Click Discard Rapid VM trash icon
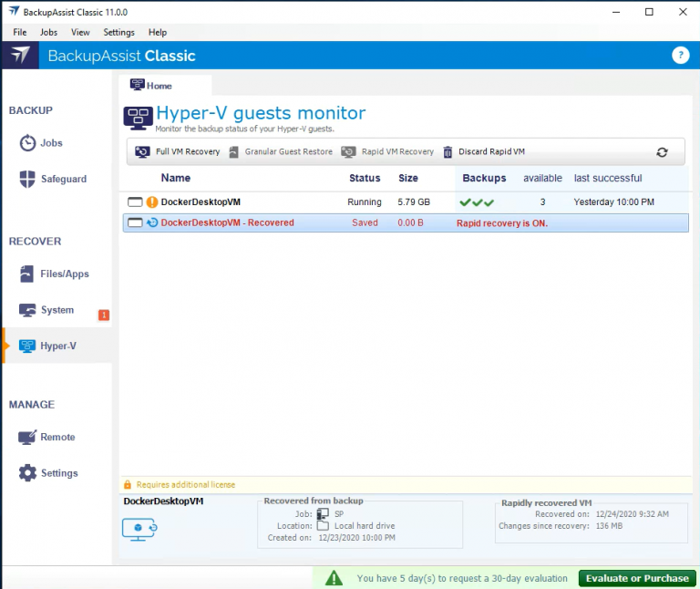This screenshot has width=700, height=589. (448, 152)
